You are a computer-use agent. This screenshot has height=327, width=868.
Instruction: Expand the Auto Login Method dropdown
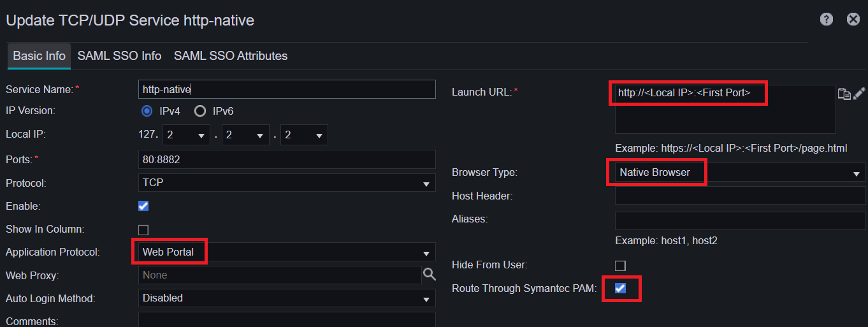pyautogui.click(x=287, y=298)
